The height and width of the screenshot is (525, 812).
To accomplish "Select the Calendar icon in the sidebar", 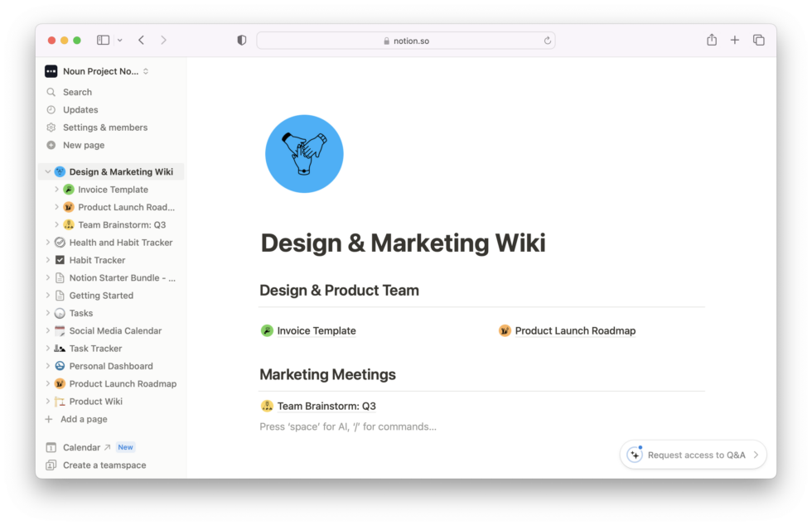I will (x=51, y=446).
